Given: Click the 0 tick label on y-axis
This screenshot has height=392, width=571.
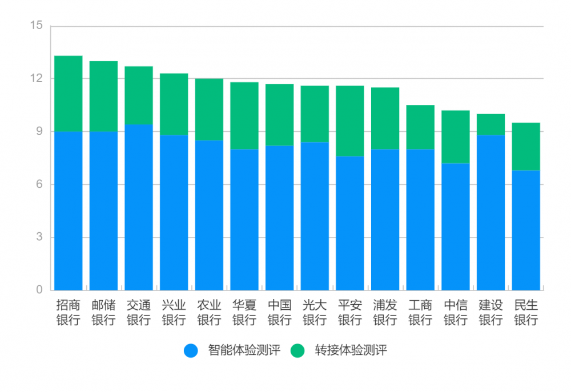Looking at the screenshot, I should point(39,290).
